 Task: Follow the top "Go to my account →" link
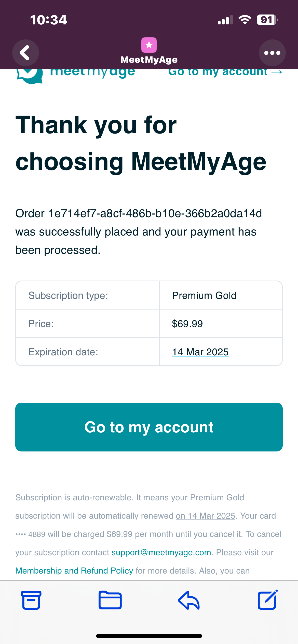[225, 72]
